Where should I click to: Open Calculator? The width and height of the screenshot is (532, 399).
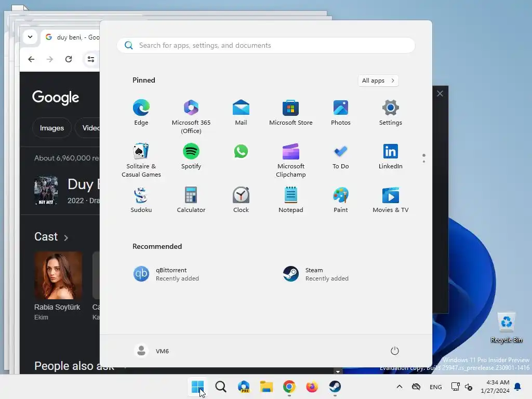(191, 200)
